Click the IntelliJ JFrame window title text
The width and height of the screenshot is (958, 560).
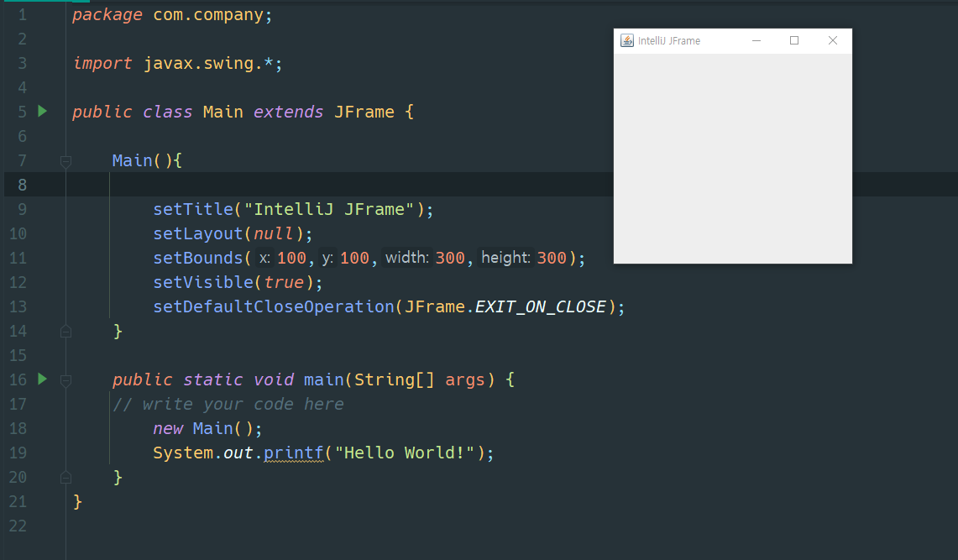click(x=669, y=41)
